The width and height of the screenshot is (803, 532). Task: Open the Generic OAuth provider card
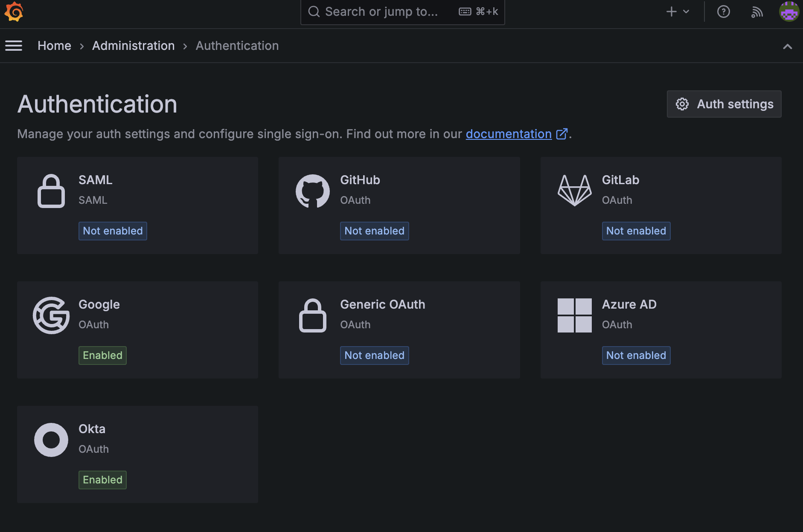tap(399, 330)
